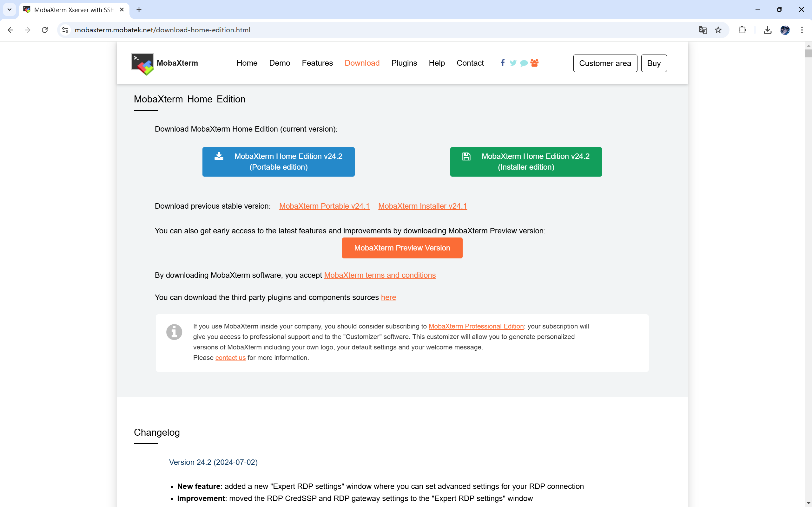The width and height of the screenshot is (812, 507).
Task: Download the v24.2 Installer edition
Action: click(526, 162)
